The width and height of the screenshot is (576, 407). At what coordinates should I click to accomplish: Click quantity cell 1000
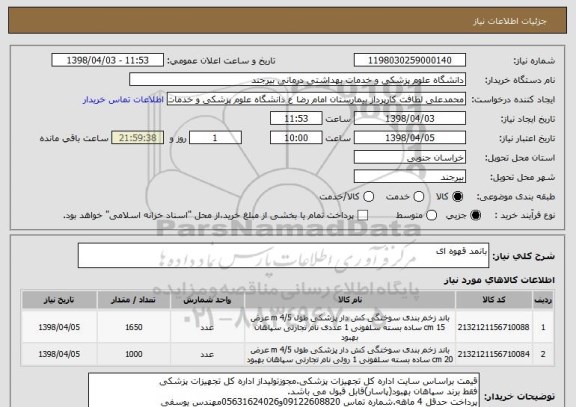pos(134,354)
